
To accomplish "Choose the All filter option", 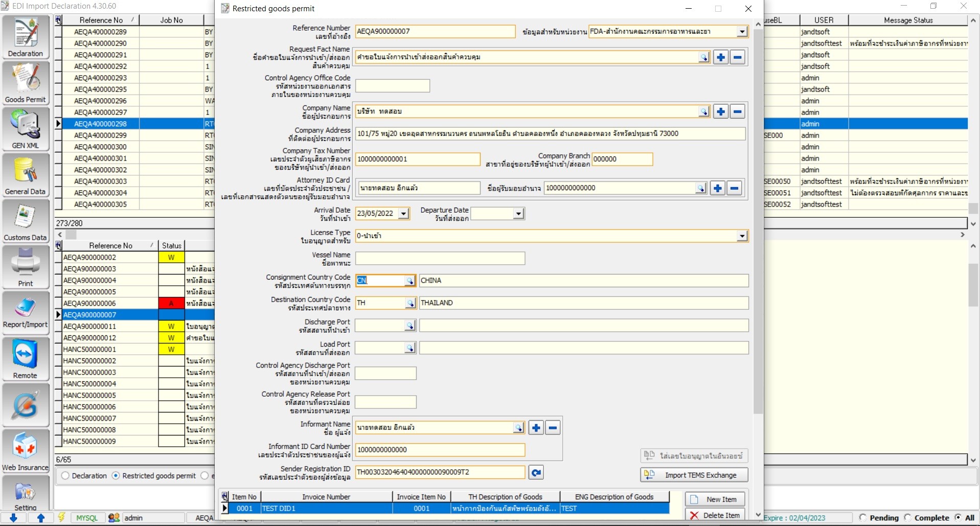I will point(958,518).
